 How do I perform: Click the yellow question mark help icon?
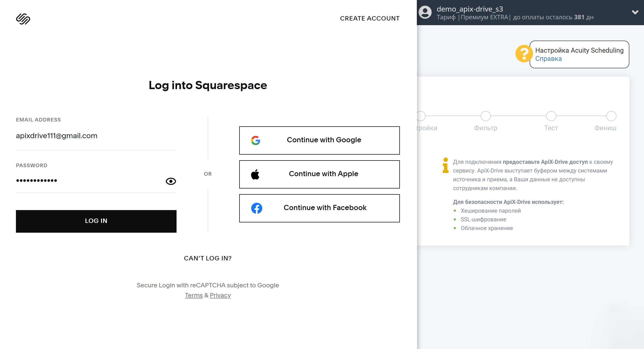[x=523, y=54]
